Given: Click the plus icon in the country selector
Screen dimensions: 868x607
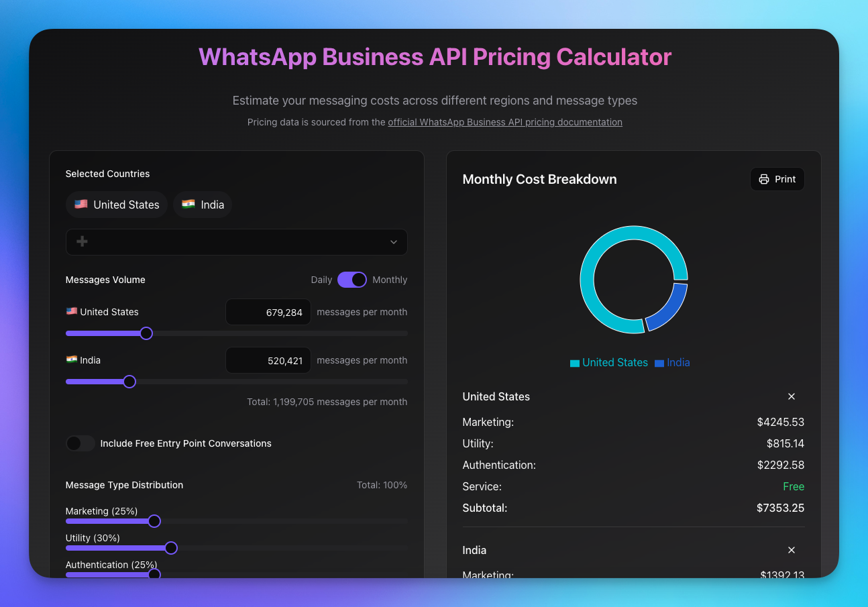Looking at the screenshot, I should (x=82, y=241).
